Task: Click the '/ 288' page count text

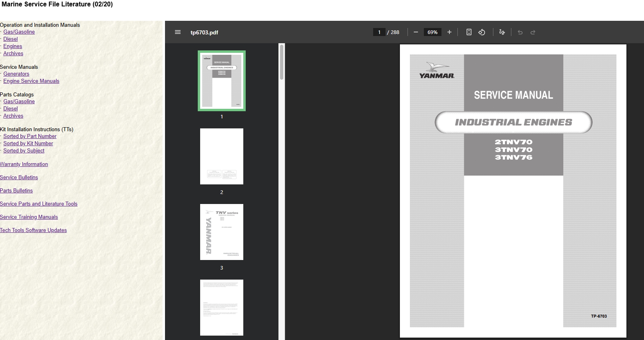Action: [393, 32]
